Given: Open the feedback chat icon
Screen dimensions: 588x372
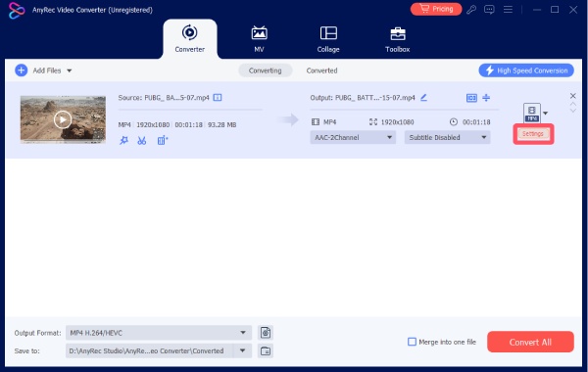Looking at the screenshot, I should (x=489, y=10).
